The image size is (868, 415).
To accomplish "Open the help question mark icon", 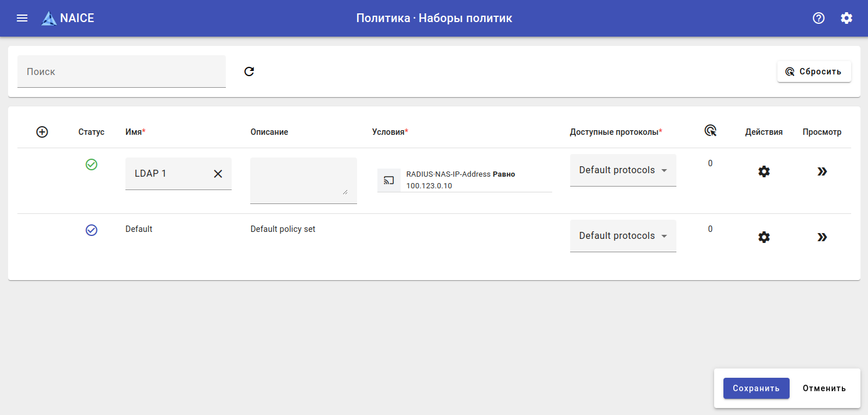I will tap(819, 18).
